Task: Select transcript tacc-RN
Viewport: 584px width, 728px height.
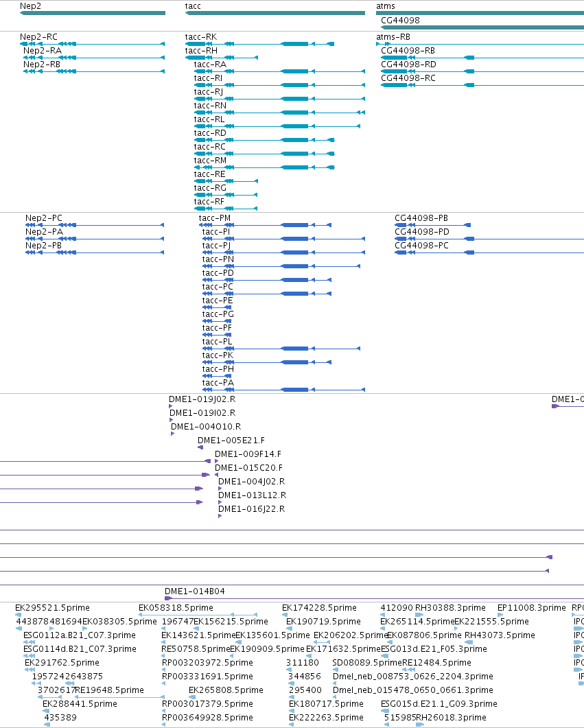Action: click(210, 106)
